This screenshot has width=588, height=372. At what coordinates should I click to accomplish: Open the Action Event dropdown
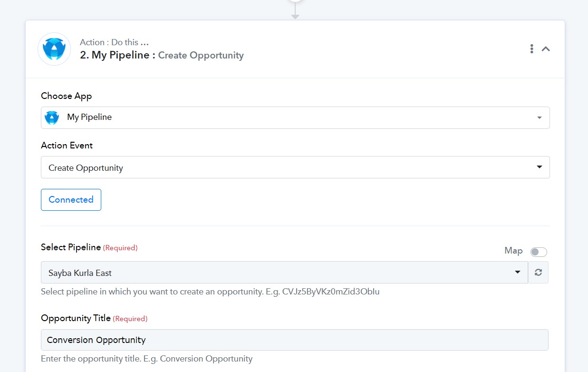click(x=295, y=167)
